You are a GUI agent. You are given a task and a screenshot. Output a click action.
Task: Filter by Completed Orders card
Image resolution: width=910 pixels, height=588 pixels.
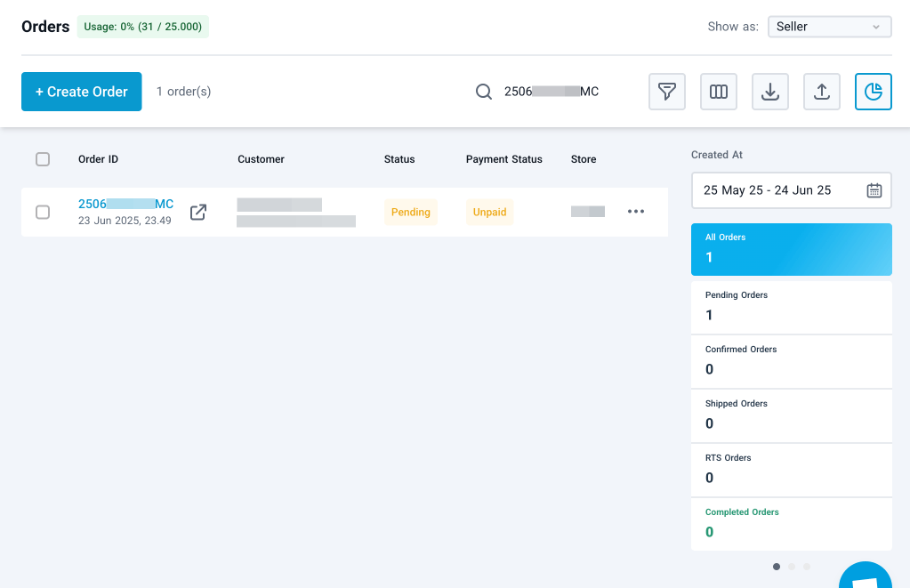point(791,523)
